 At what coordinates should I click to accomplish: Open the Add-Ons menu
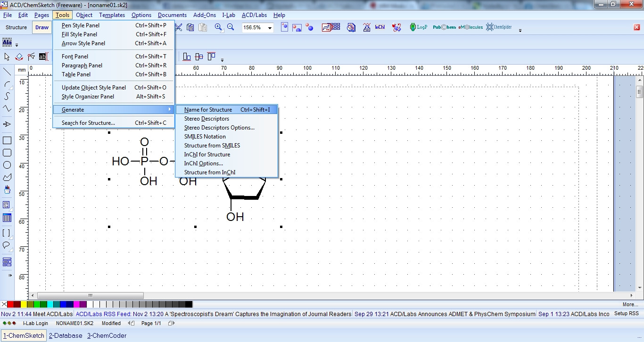pyautogui.click(x=205, y=15)
